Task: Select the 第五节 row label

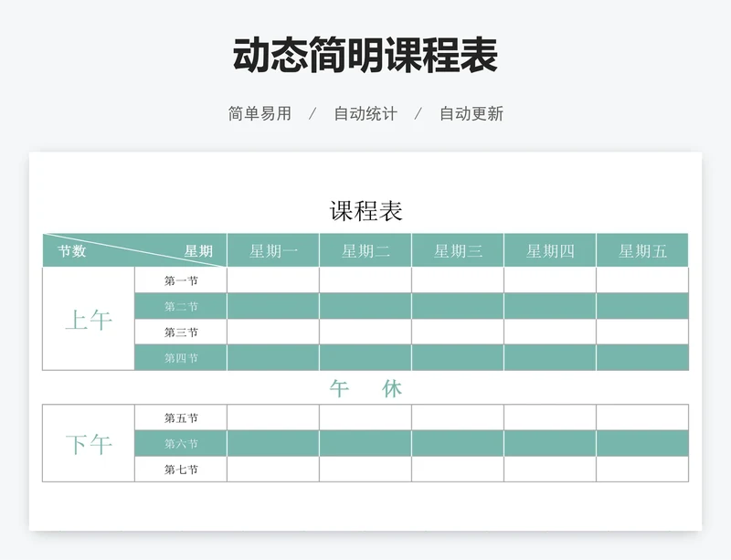Action: point(181,417)
